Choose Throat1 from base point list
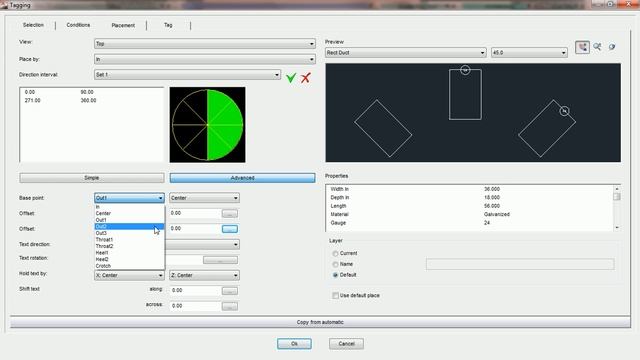 tap(129, 240)
